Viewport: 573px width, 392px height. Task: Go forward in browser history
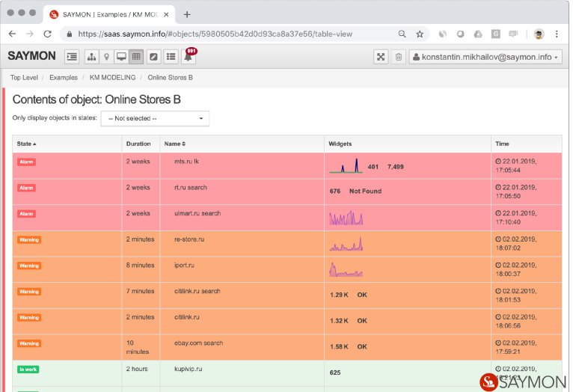30,34
